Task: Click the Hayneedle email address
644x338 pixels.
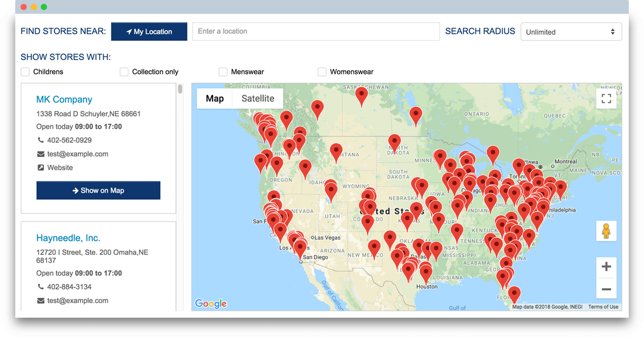Action: click(x=78, y=301)
